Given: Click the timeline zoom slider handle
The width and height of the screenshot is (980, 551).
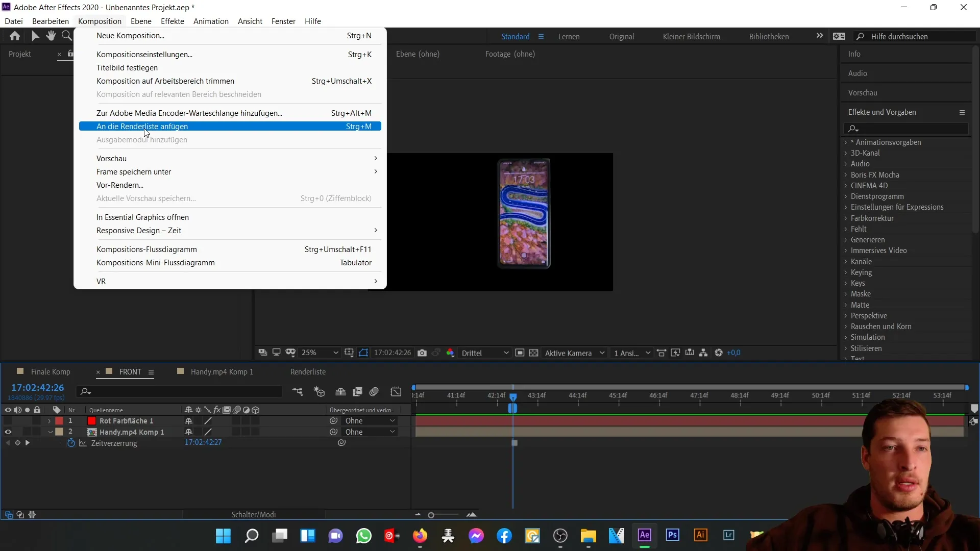Looking at the screenshot, I should 431,515.
